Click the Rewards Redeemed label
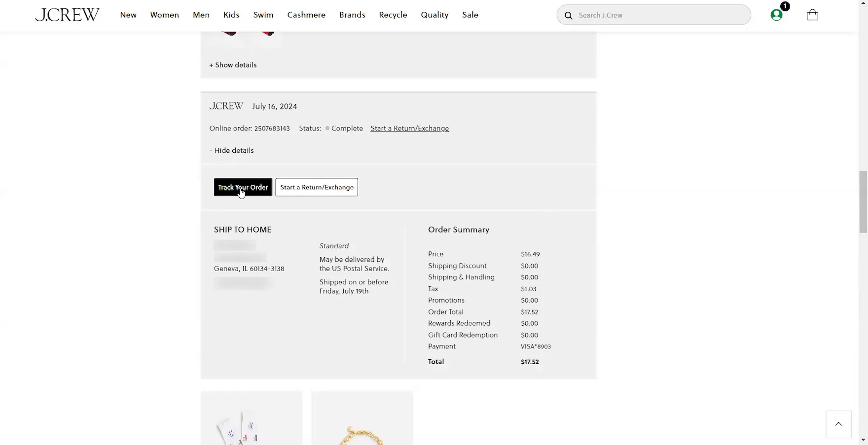 (x=459, y=323)
